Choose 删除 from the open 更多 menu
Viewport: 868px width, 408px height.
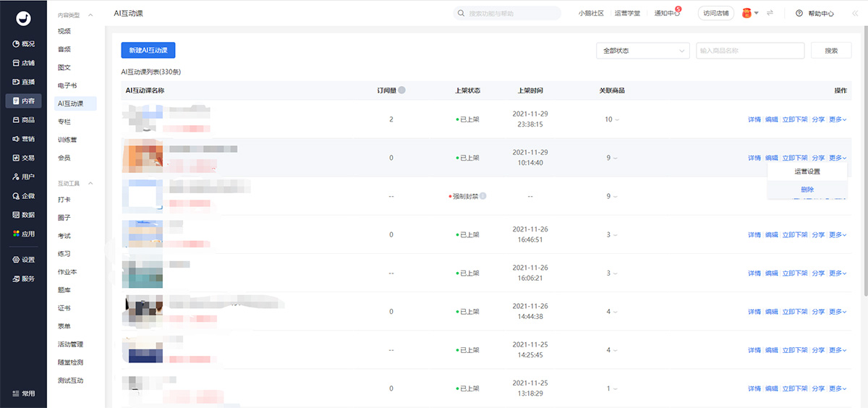pos(807,190)
